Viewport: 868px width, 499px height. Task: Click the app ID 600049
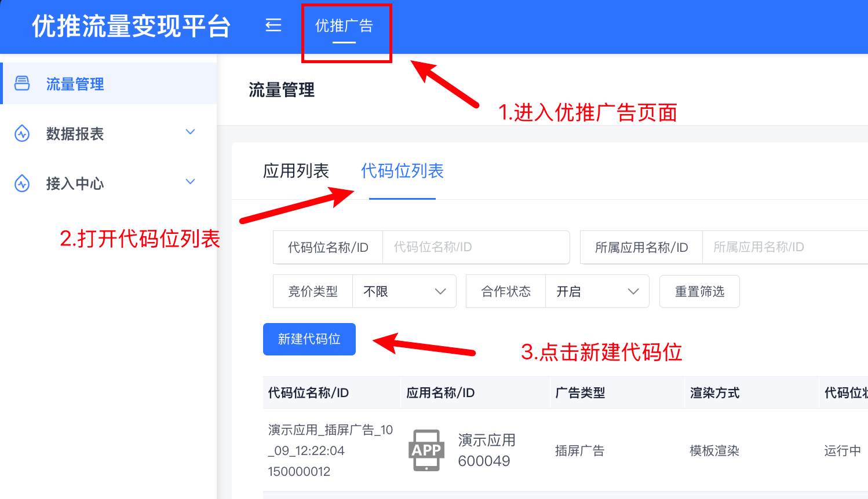[x=484, y=461]
